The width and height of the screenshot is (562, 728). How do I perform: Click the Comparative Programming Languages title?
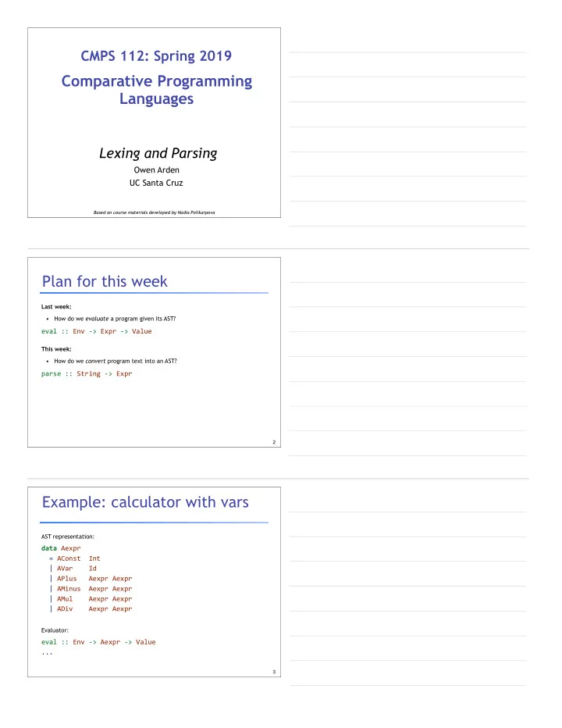tap(157, 90)
